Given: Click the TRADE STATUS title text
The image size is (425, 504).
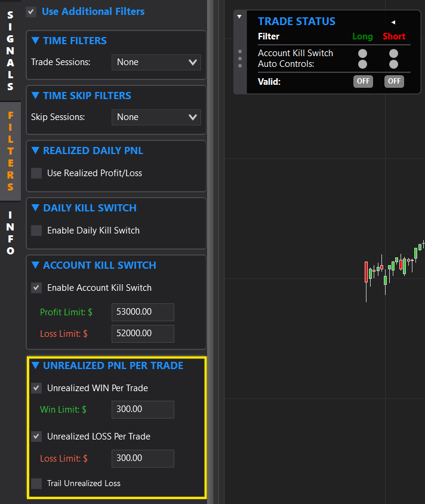Looking at the screenshot, I should (x=297, y=21).
